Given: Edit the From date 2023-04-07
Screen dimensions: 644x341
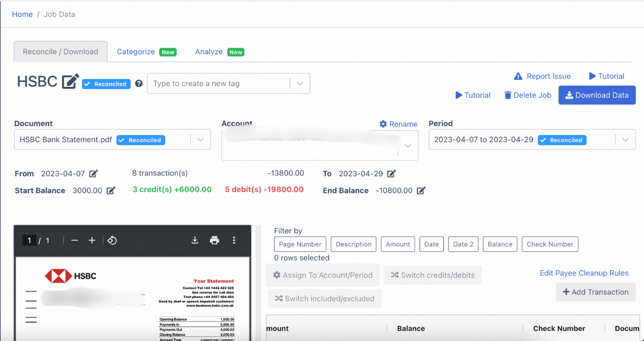Looking at the screenshot, I should point(93,174).
